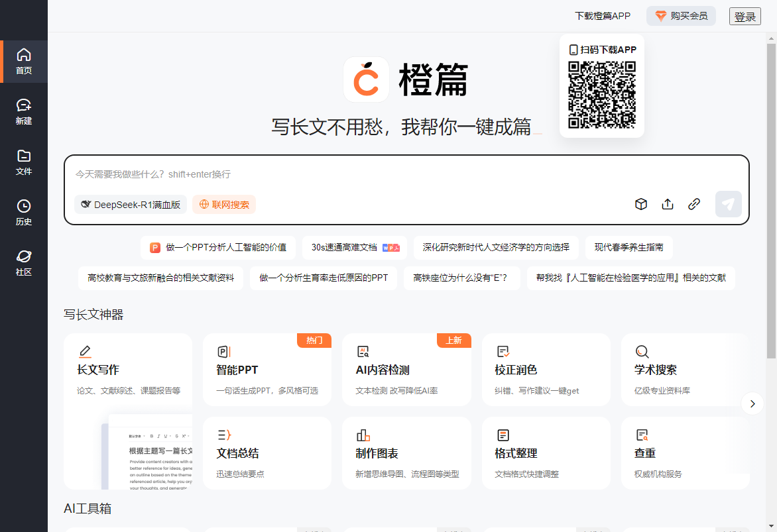Image resolution: width=777 pixels, height=532 pixels.
Task: Click the right arrow to show more tools
Action: 752,403
